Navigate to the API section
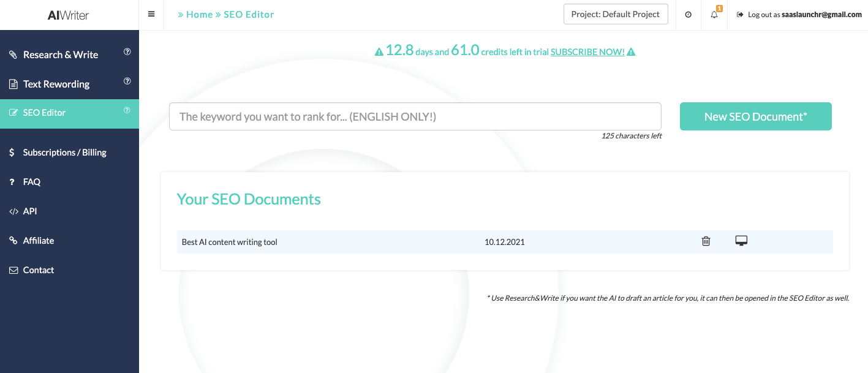 (x=30, y=211)
